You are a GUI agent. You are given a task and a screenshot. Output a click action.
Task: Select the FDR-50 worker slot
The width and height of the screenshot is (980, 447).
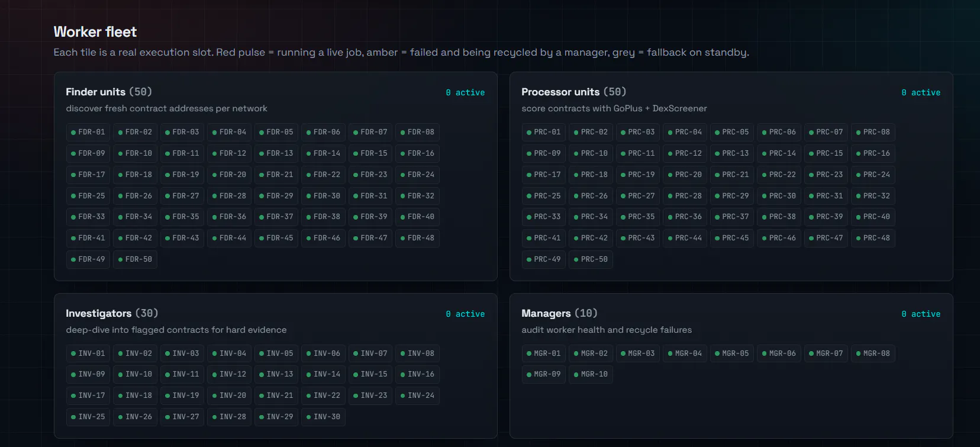coord(135,259)
